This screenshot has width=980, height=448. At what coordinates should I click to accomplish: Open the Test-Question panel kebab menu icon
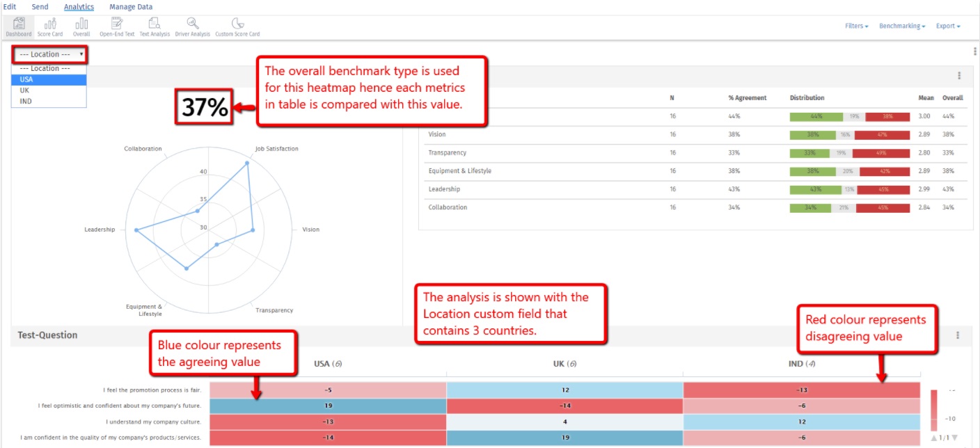click(958, 335)
